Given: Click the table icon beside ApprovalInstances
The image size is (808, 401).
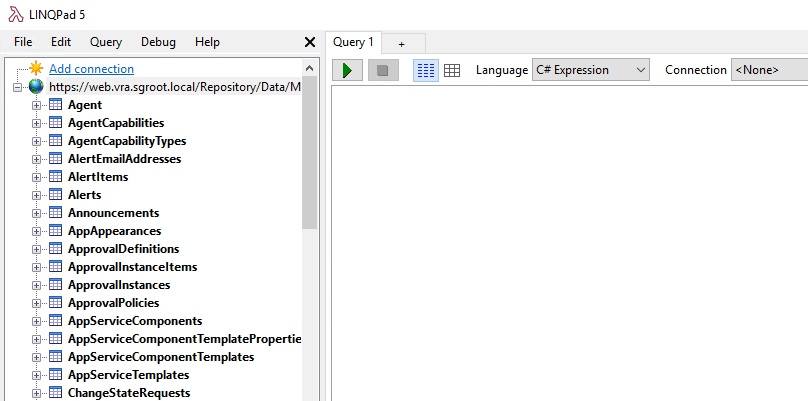Looking at the screenshot, I should (x=55, y=285).
